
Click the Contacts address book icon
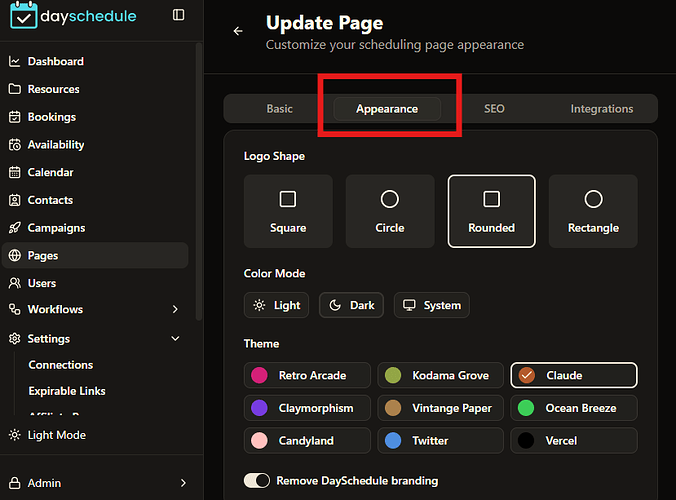coord(15,200)
